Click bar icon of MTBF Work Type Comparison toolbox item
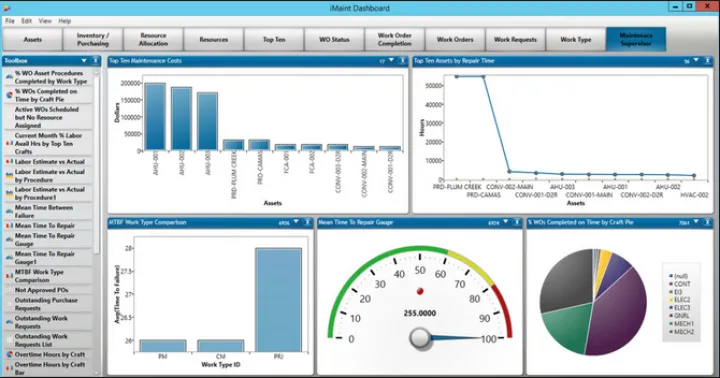 9,276
